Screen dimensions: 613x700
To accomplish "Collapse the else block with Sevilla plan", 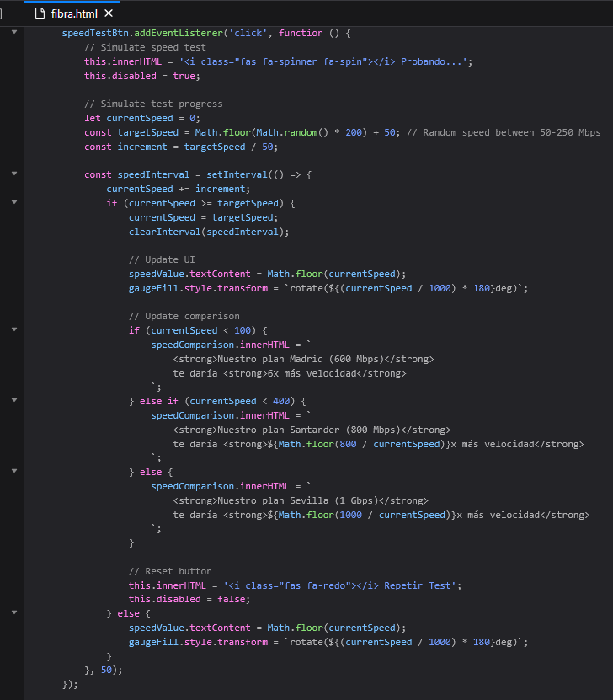I will pos(14,471).
